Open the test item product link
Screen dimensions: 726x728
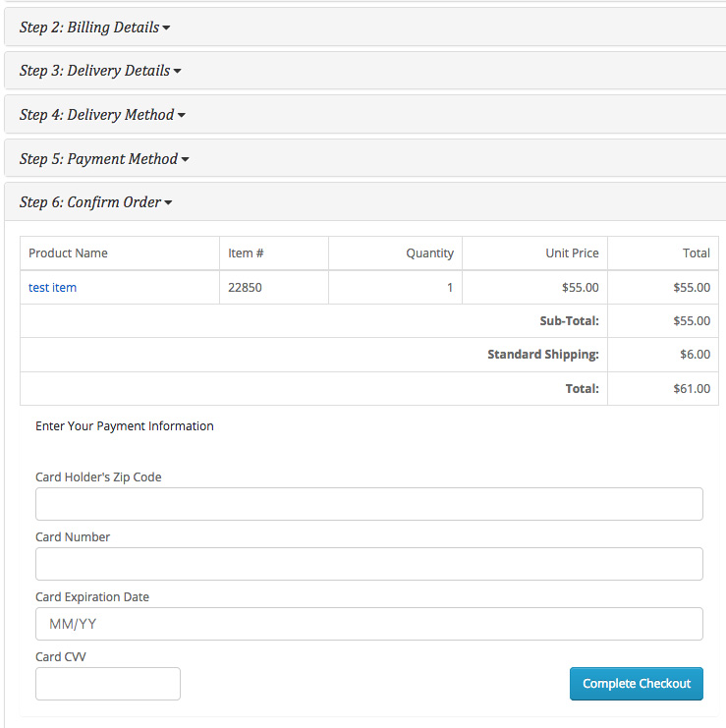pyautogui.click(x=52, y=288)
